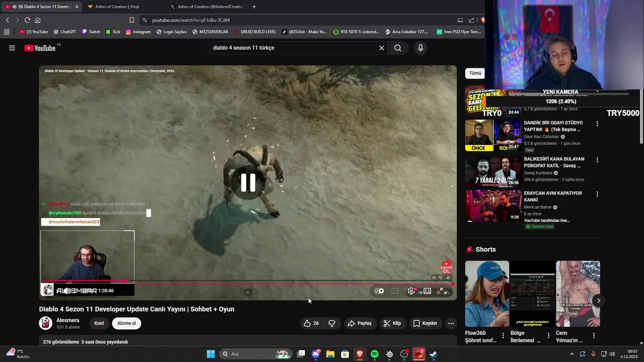This screenshot has width=644, height=362.
Task: Go to the YouTube home logo
Action: pos(40,48)
